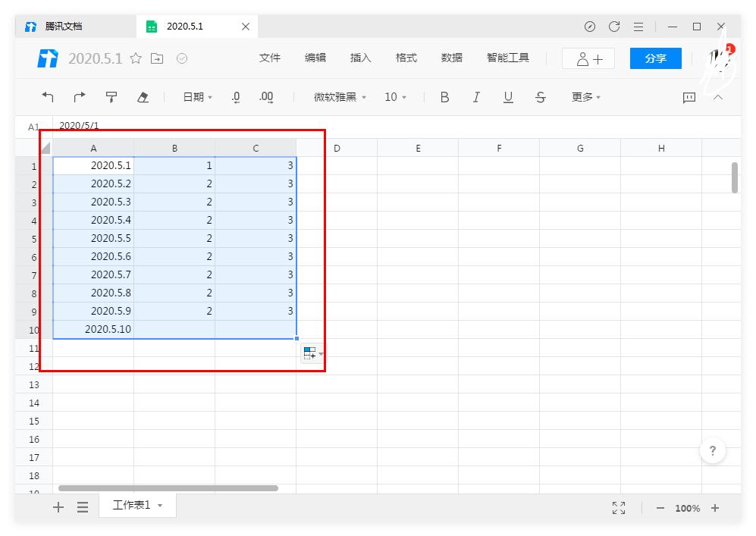Switch to the 腾讯文档 home tab

[64, 26]
